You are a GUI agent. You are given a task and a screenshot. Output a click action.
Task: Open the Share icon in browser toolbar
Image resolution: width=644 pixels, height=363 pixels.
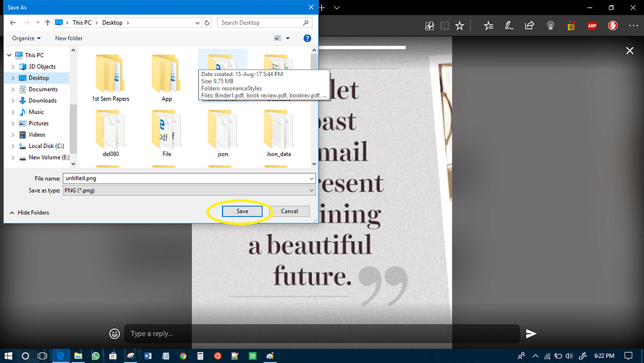pyautogui.click(x=529, y=26)
